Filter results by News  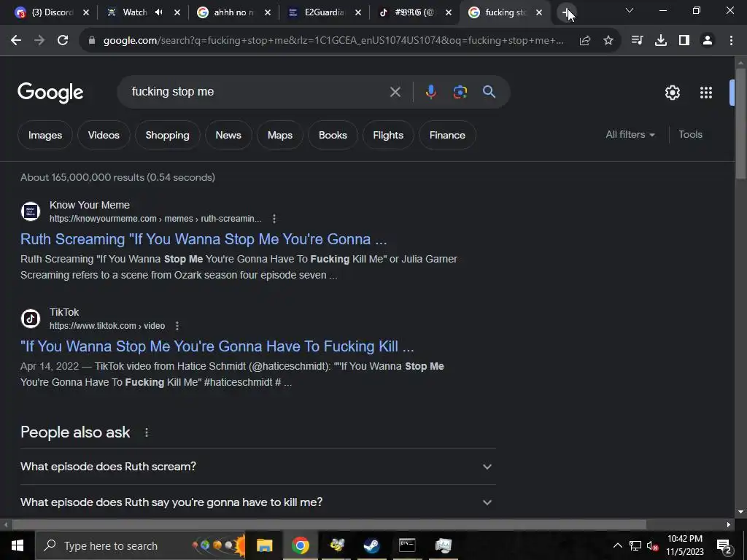pos(228,135)
